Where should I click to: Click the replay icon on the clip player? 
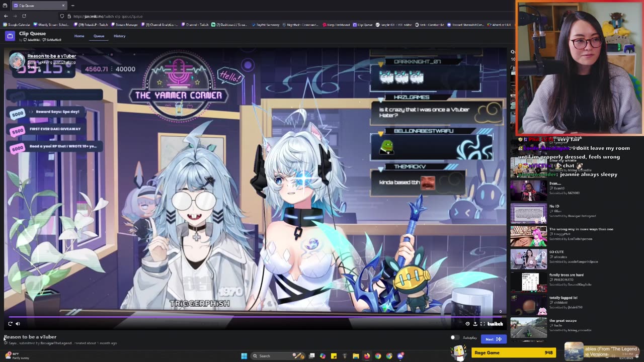(x=10, y=324)
